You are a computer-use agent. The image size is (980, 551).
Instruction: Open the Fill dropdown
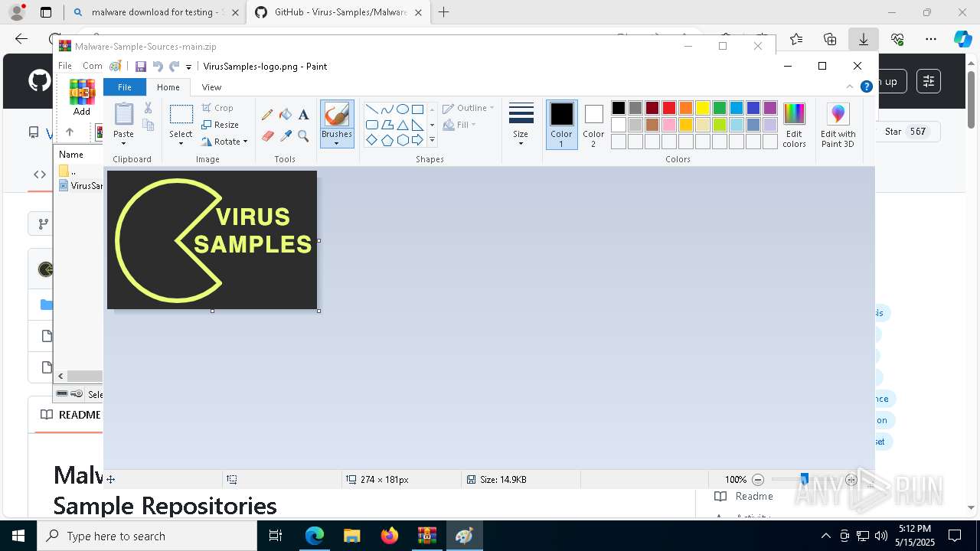coord(459,125)
